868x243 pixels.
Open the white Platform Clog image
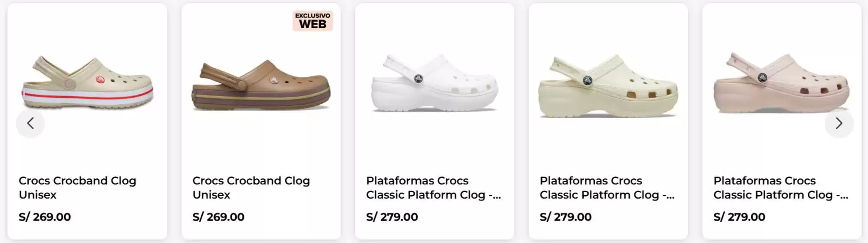[435, 82]
